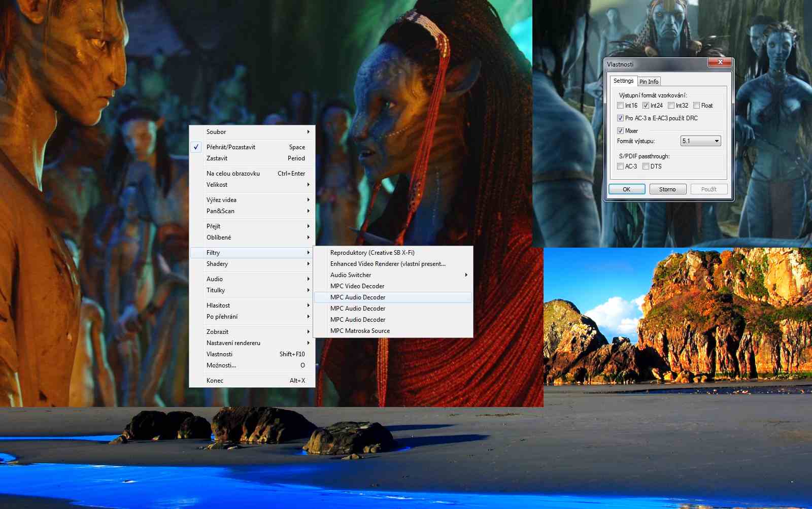Close the Vlastnosti dialog with the X
This screenshot has height=509, width=812.
720,62
